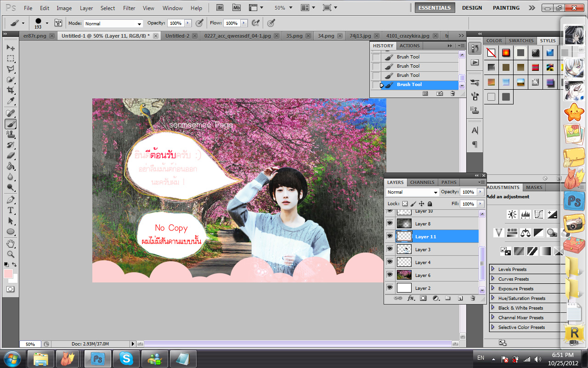Image resolution: width=588 pixels, height=368 pixels.
Task: Select the Eyedropper tool
Action: pos(11,102)
